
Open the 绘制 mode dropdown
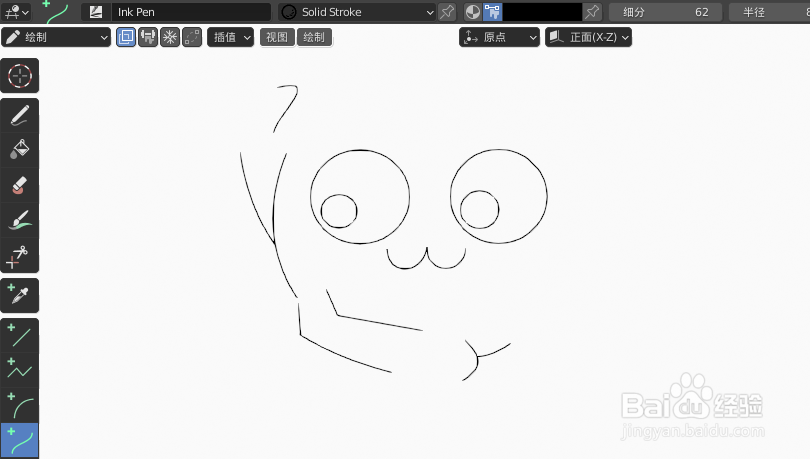[x=56, y=37]
